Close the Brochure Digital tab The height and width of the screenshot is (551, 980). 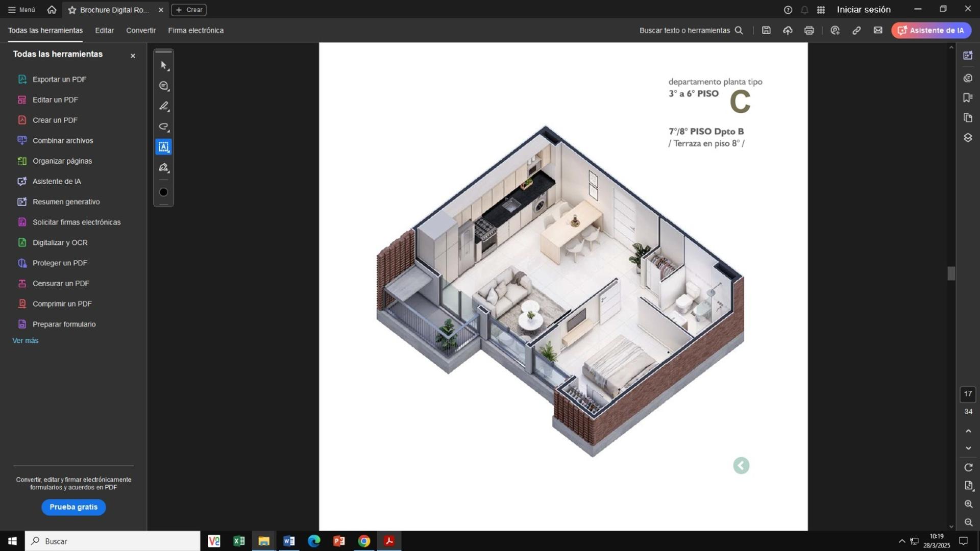click(161, 10)
